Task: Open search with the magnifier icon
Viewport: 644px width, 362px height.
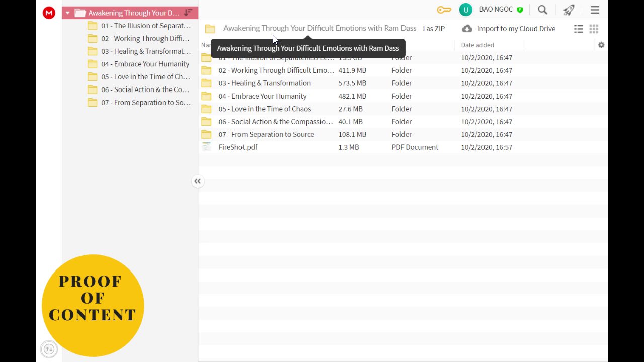Action: coord(542,10)
